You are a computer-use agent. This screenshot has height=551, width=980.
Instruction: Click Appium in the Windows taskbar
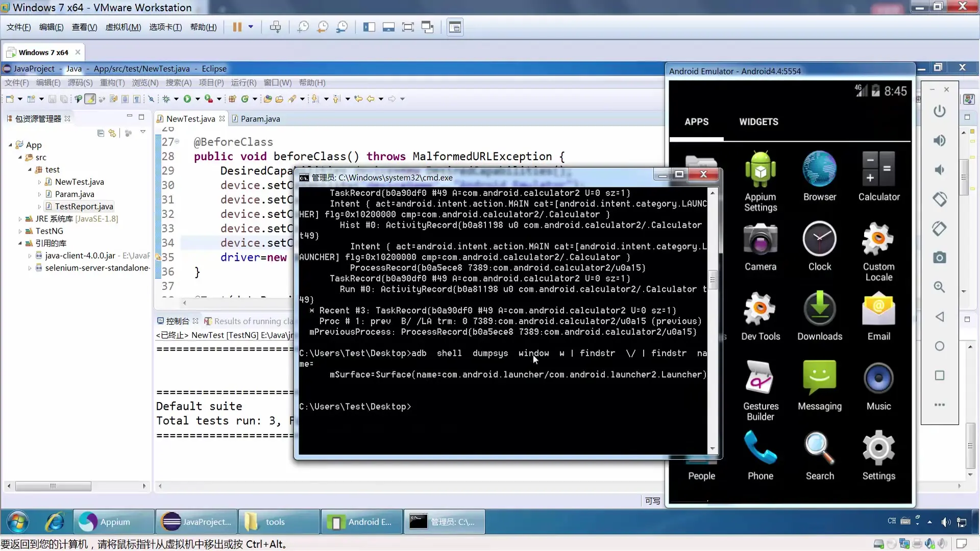pos(114,522)
